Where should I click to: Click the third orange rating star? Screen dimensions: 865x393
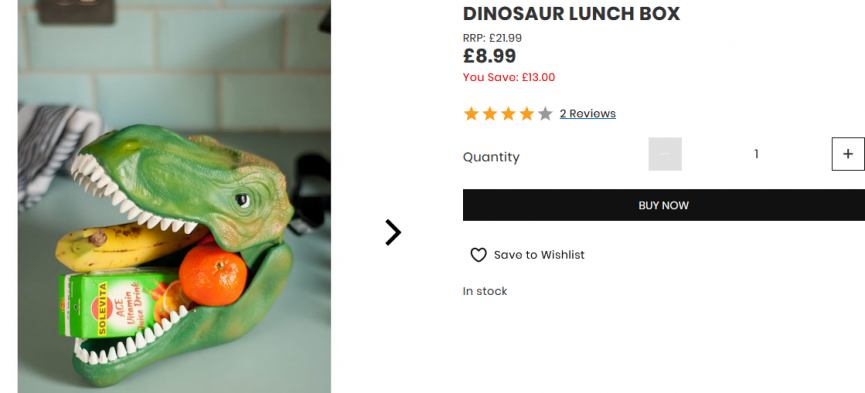point(508,114)
